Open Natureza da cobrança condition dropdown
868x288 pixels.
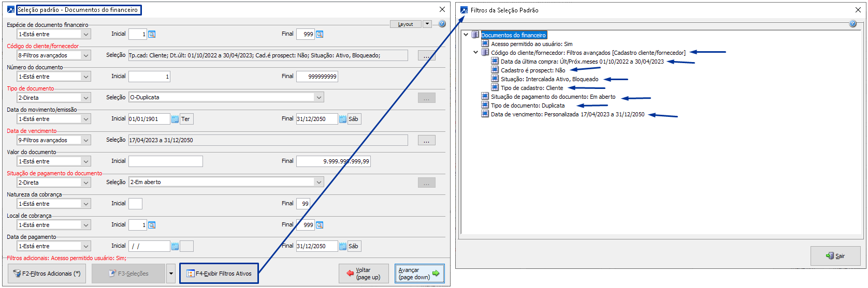click(86, 204)
